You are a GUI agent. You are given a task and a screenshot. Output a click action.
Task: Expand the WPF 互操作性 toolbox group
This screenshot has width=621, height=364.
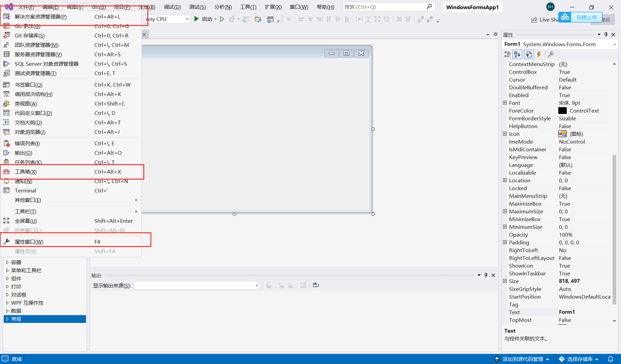(7, 303)
